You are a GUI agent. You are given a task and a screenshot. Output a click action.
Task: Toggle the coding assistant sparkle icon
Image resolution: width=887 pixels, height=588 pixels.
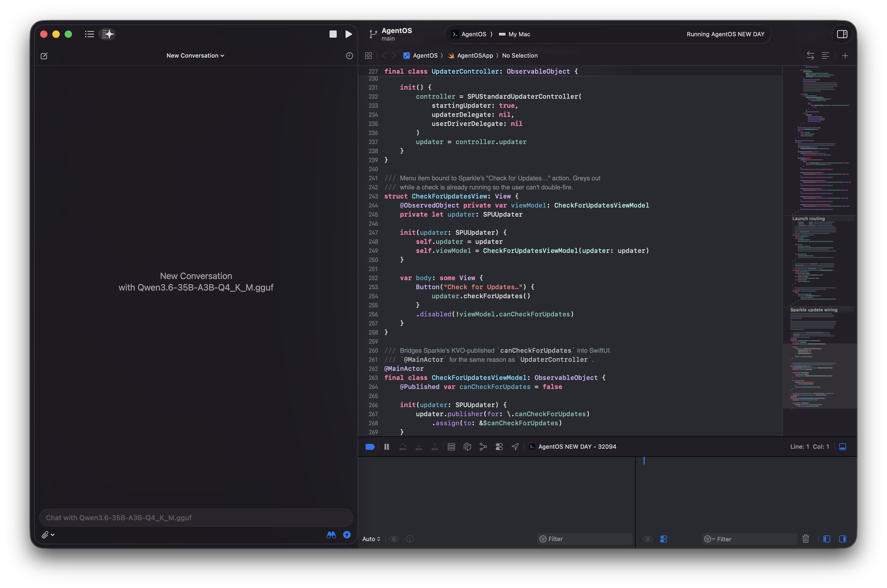coord(107,34)
